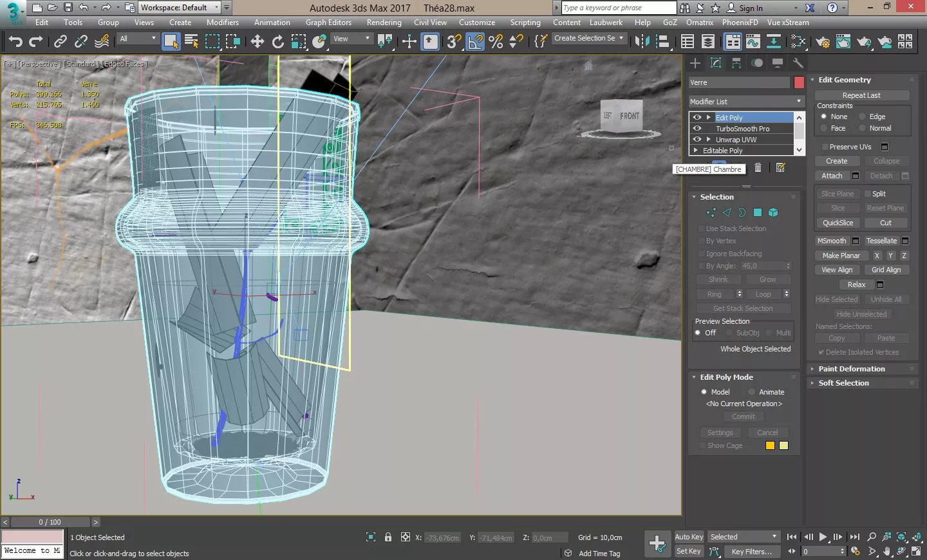This screenshot has width=927, height=560.
Task: Click the Verre object name field
Action: [739, 82]
